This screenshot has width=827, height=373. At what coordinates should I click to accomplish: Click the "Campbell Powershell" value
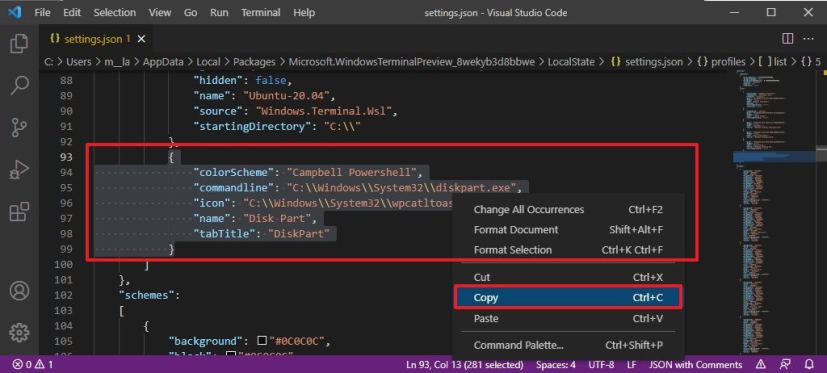pyautogui.click(x=352, y=173)
